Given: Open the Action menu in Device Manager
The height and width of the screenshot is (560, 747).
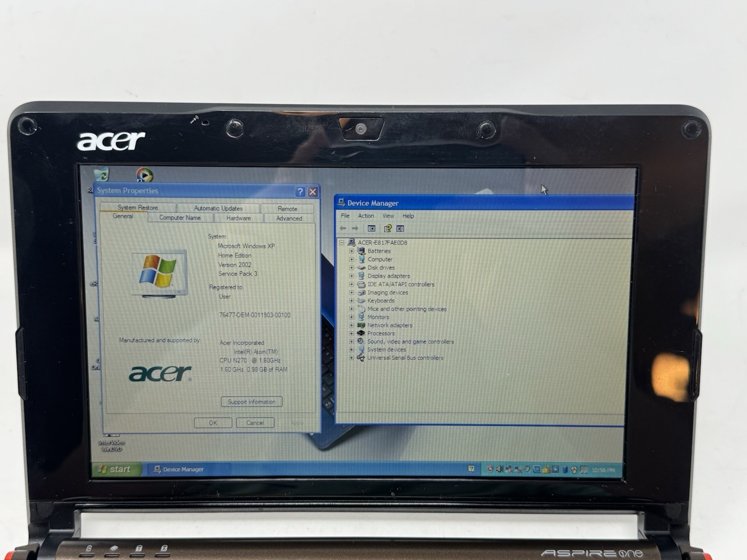Looking at the screenshot, I should pos(366,216).
